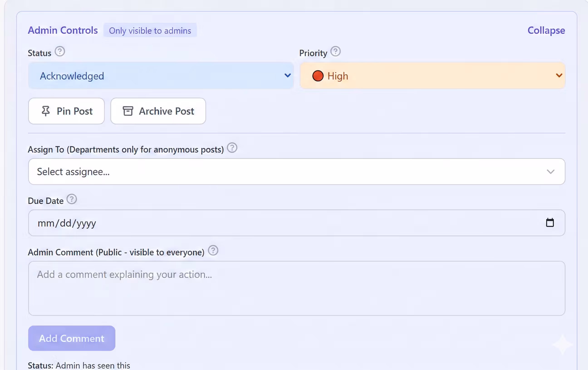Image resolution: width=588 pixels, height=370 pixels.
Task: Open the Status dropdown showing Acknowledged
Action: coord(161,76)
